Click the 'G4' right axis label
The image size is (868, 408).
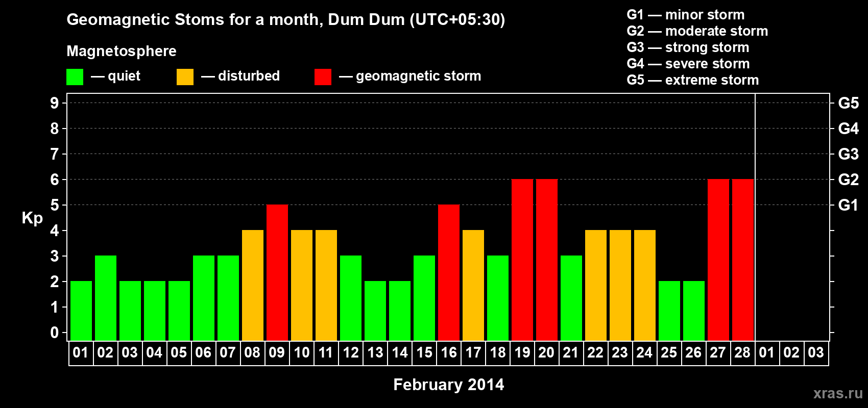click(849, 129)
